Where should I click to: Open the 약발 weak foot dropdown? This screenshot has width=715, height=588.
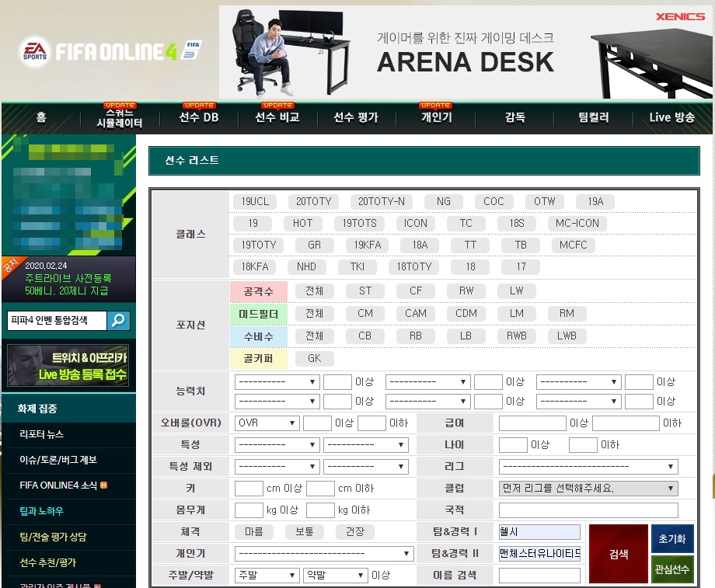[335, 576]
